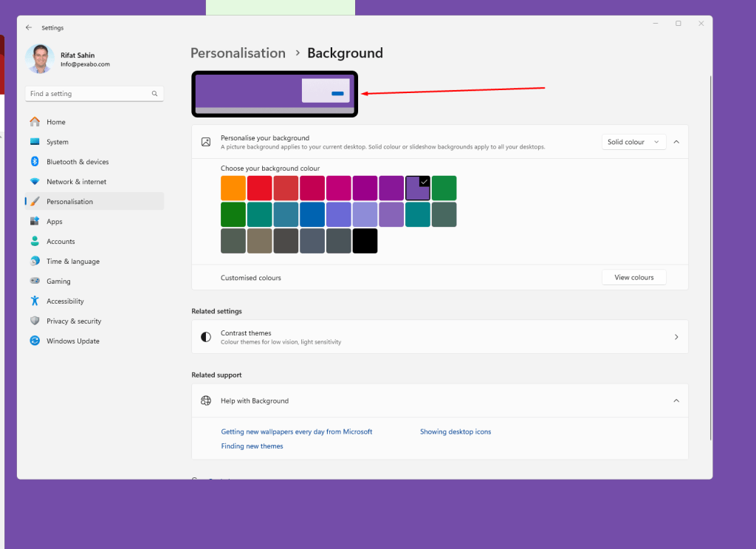This screenshot has width=756, height=549.
Task: Click the Windows Update sync icon
Action: tap(35, 341)
